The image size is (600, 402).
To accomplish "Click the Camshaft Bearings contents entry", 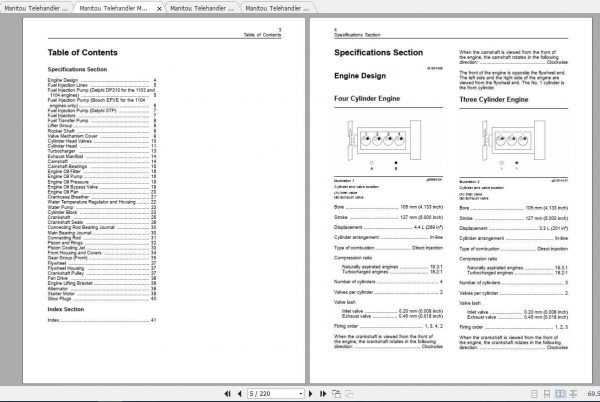I will pyautogui.click(x=102, y=166).
